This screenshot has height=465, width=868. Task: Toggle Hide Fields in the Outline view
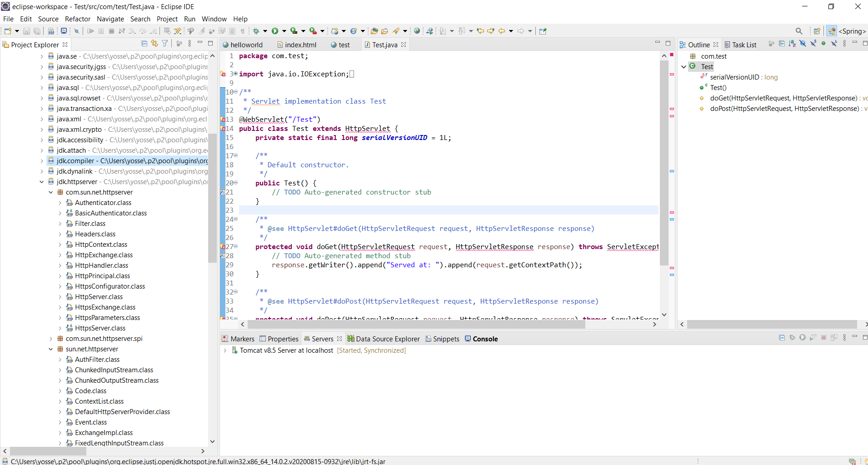click(803, 43)
